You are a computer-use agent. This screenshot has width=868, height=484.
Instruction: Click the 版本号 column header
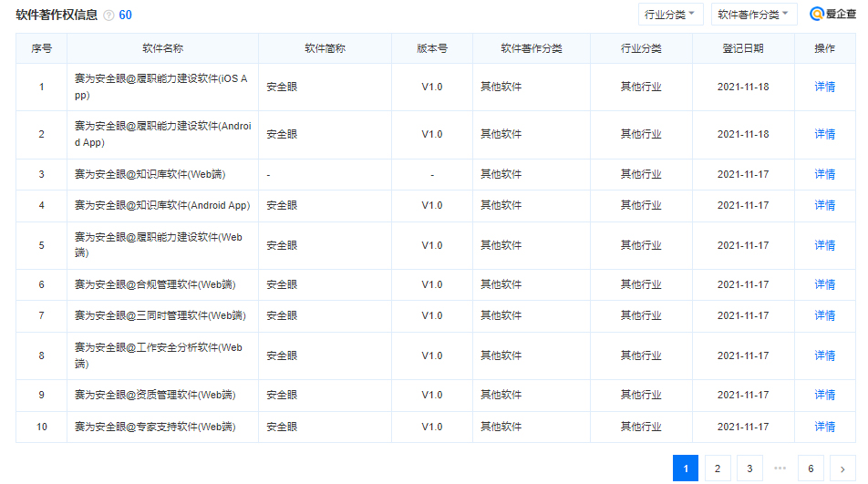point(432,48)
